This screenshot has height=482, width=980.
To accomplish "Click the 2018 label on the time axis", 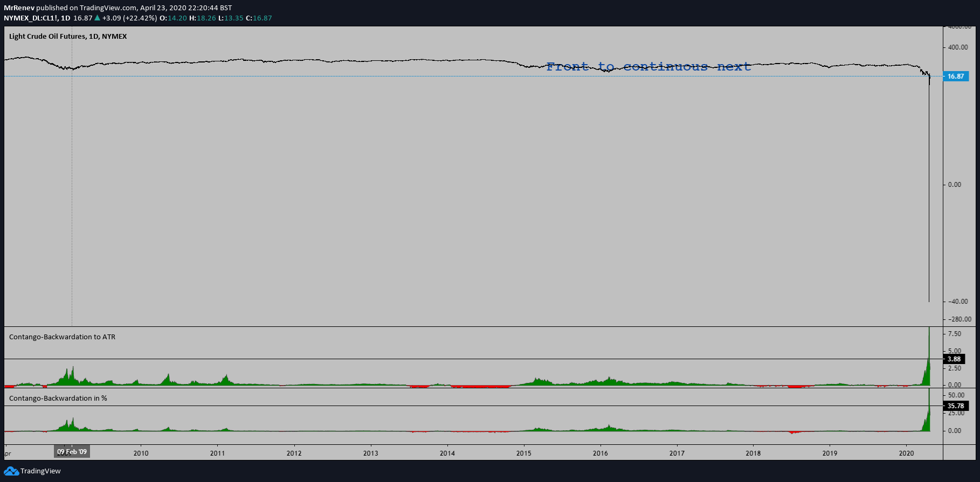I will pyautogui.click(x=754, y=453).
